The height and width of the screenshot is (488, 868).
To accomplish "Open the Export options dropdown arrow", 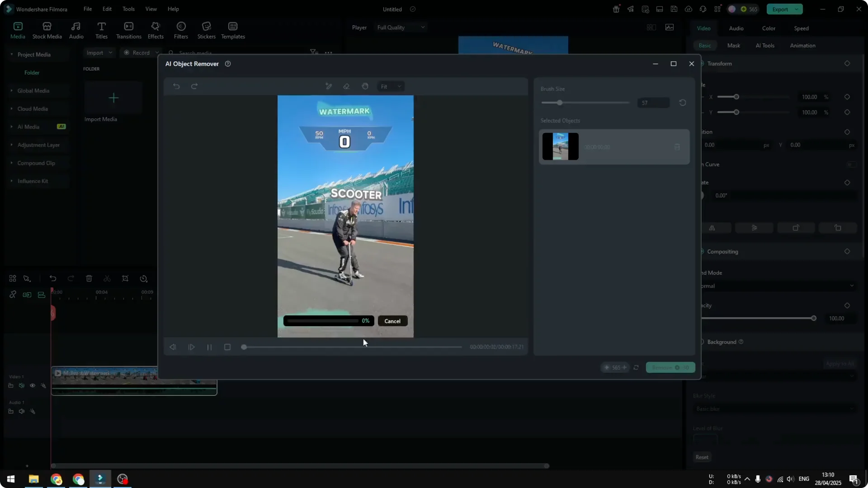I will 797,9.
